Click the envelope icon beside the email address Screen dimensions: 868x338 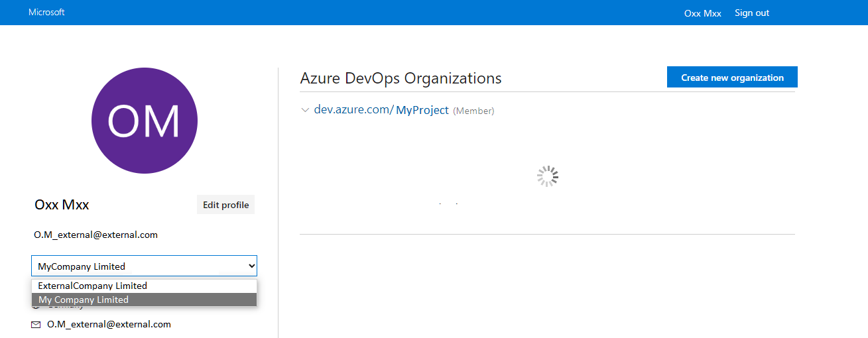(x=36, y=325)
